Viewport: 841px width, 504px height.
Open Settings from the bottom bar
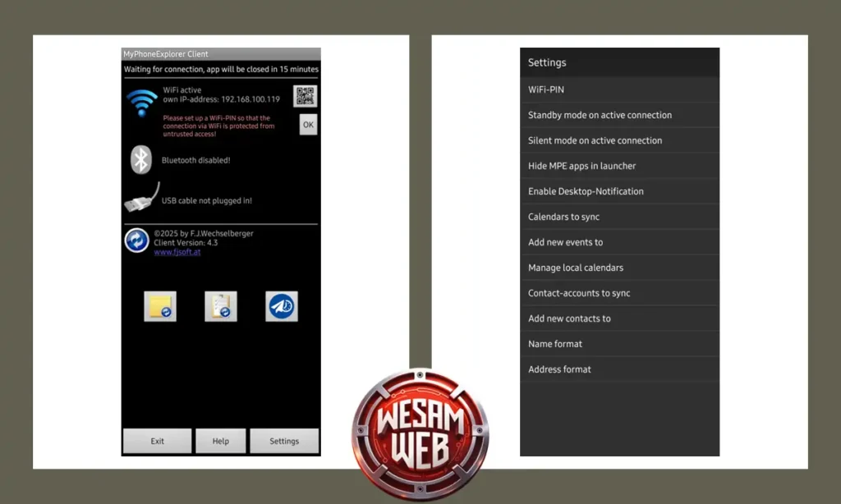[284, 441]
